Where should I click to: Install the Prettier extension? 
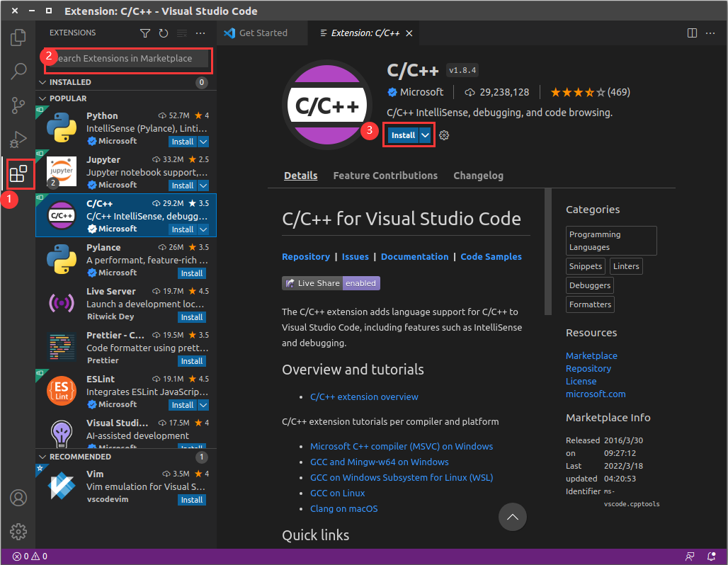coord(192,361)
